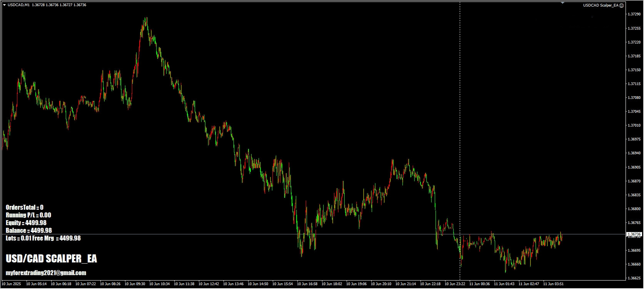Click the 10 Jun 2025 date label
Image resolution: width=644 pixels, height=289 pixels.
pyautogui.click(x=12, y=284)
